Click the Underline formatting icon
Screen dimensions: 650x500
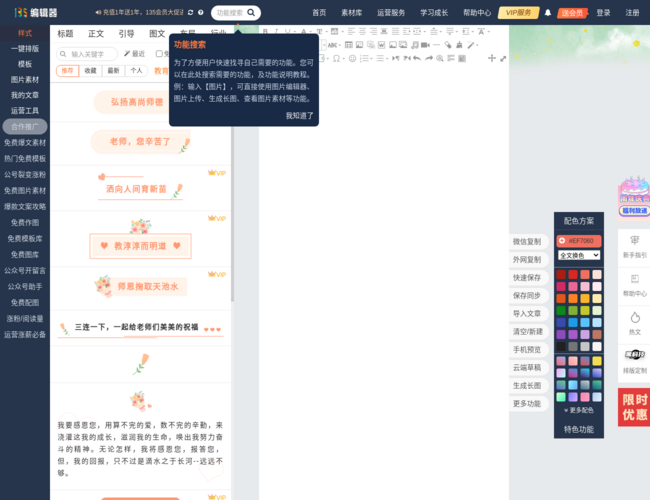[x=287, y=32]
